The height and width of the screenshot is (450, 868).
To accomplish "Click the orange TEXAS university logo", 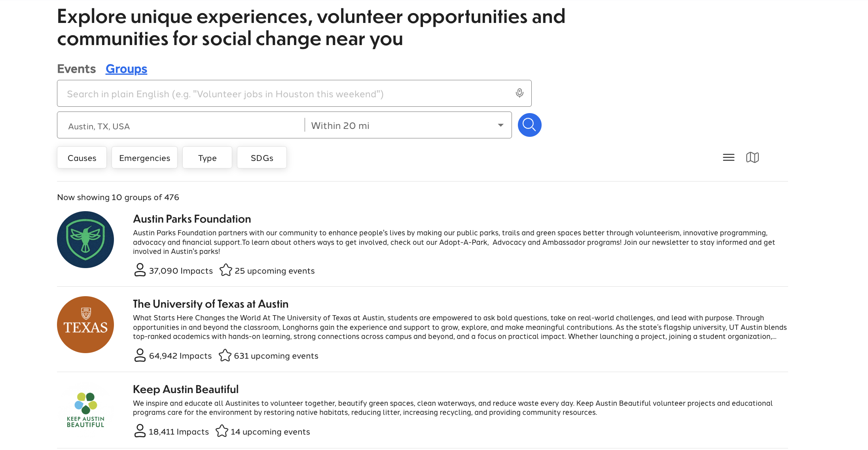I will coord(85,325).
